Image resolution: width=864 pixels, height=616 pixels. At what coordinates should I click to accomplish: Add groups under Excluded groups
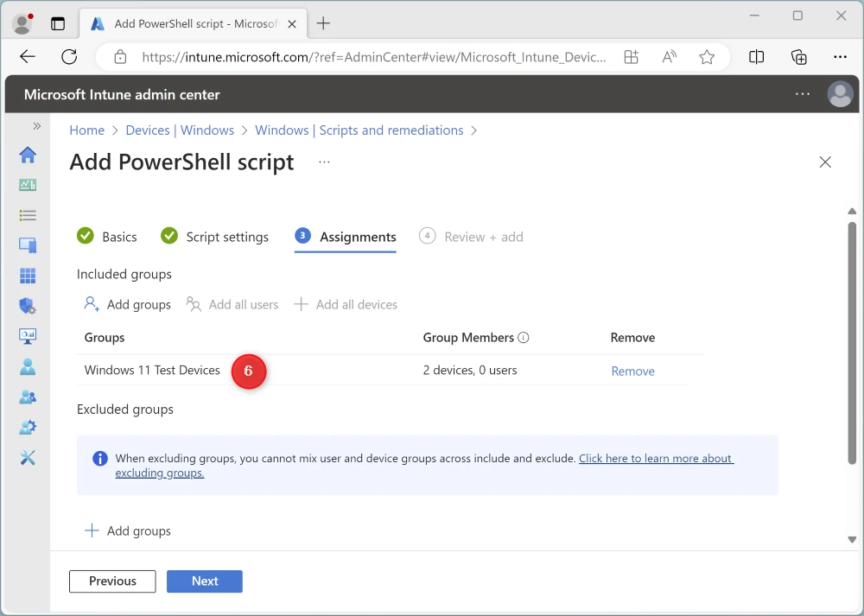coord(127,530)
